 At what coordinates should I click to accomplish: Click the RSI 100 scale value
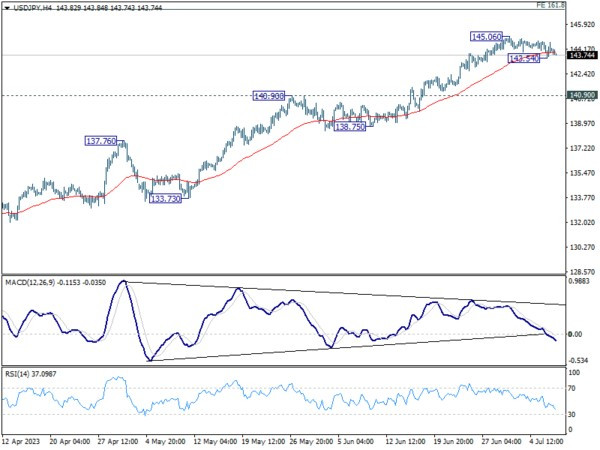(574, 373)
